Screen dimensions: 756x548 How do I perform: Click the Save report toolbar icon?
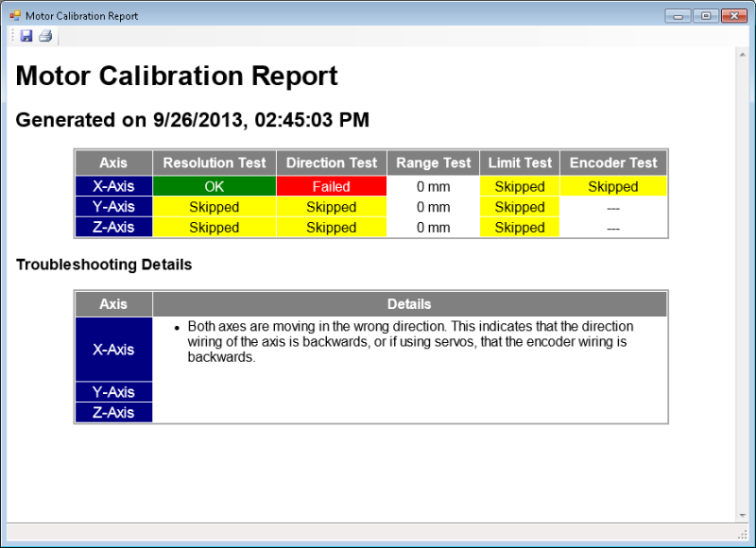(x=26, y=36)
